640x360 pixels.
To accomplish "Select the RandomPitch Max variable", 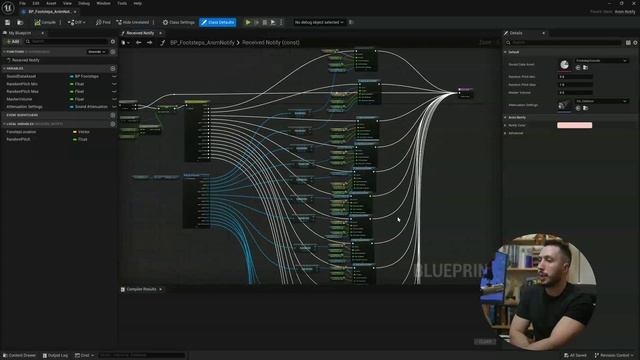I will point(22,91).
